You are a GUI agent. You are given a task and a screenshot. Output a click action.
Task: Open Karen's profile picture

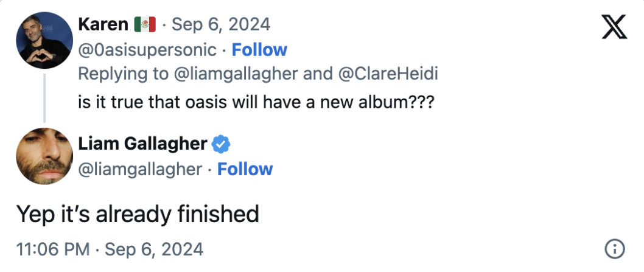[44, 40]
